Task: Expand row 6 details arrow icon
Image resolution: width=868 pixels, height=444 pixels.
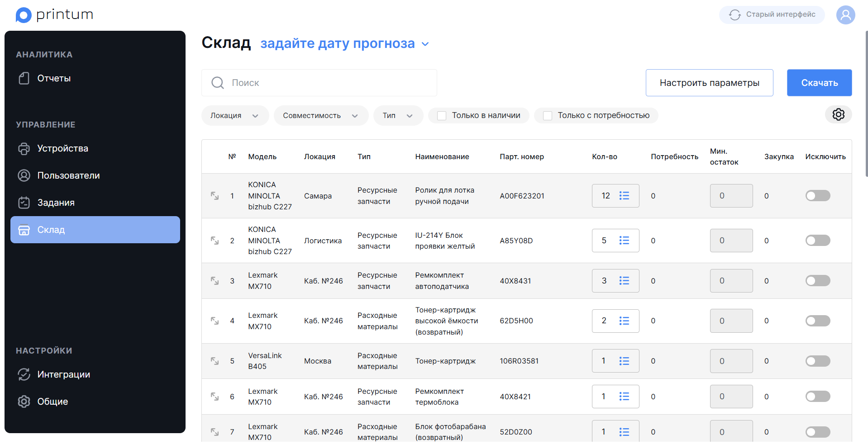Action: point(215,397)
